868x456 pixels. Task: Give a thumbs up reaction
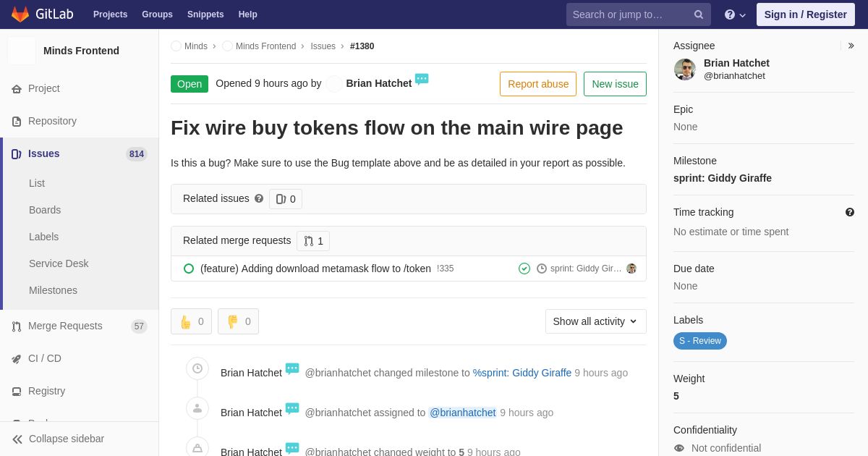(x=191, y=321)
